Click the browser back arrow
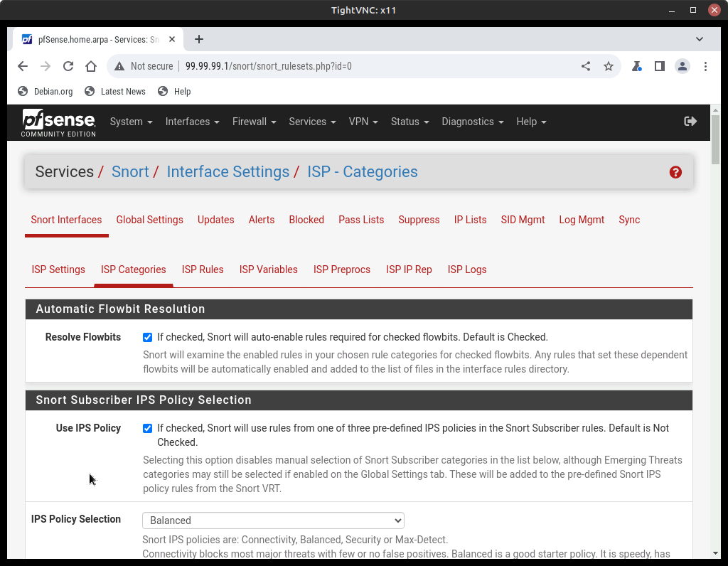 [22, 66]
